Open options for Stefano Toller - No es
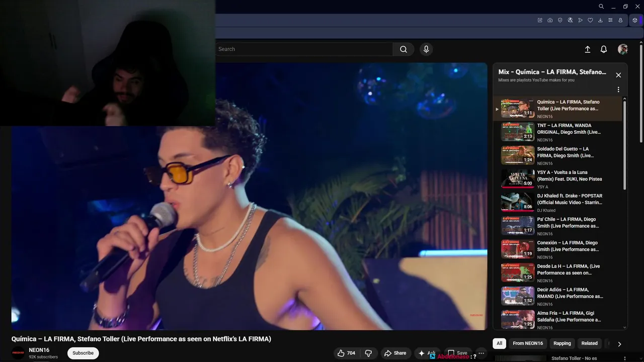This screenshot has height=362, width=644. tap(625, 358)
